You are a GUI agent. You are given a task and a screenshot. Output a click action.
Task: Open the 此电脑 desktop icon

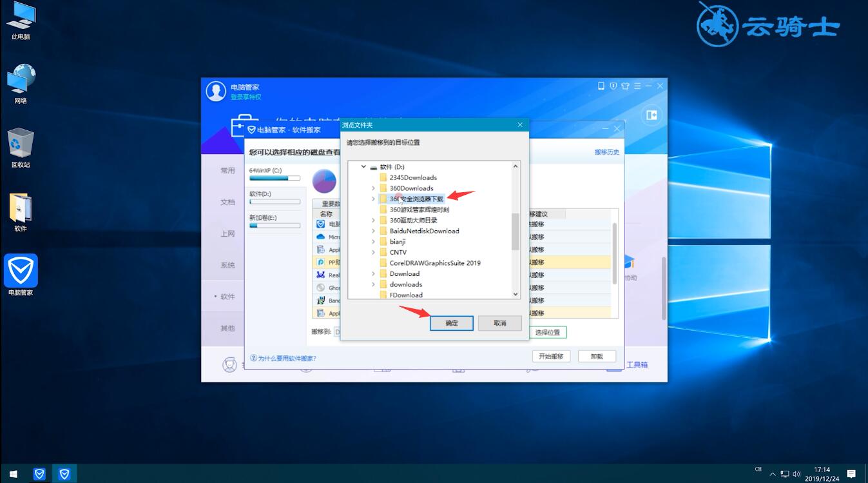point(21,21)
